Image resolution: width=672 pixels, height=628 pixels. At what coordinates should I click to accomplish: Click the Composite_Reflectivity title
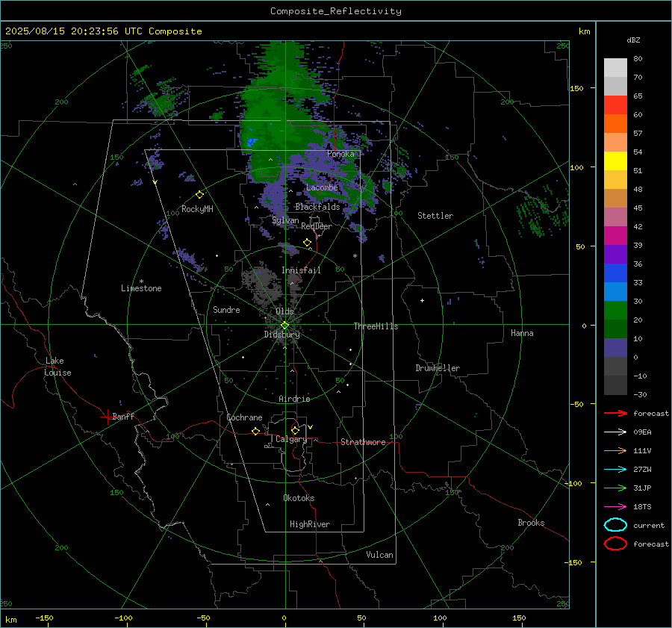point(336,11)
